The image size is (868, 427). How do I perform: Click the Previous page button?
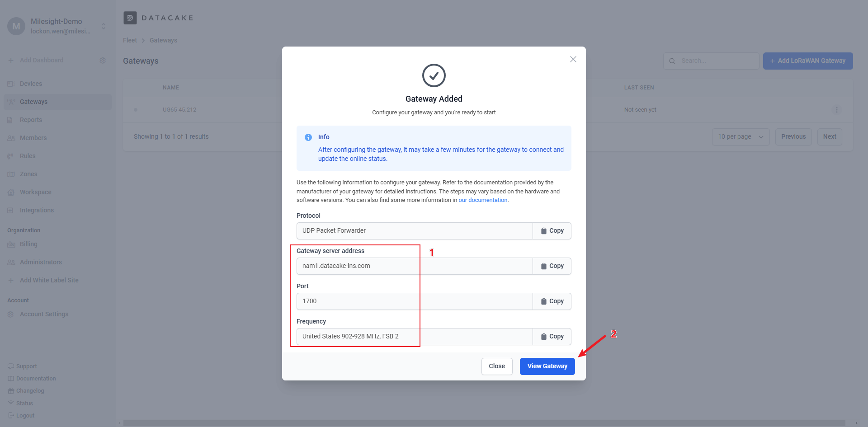click(793, 137)
